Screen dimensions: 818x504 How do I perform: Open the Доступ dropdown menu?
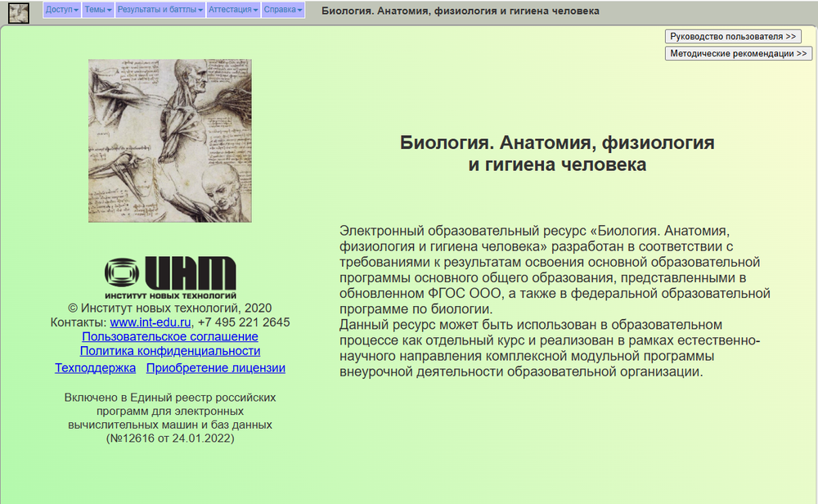tap(61, 9)
